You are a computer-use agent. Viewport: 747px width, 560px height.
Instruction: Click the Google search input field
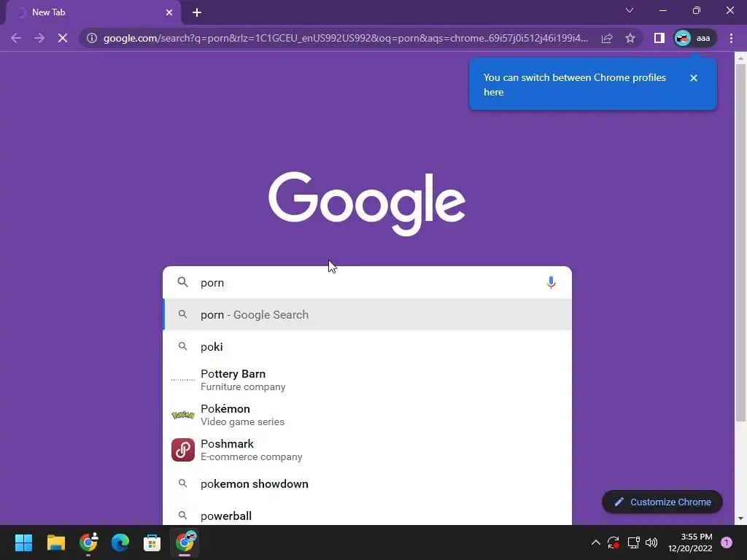(367, 282)
